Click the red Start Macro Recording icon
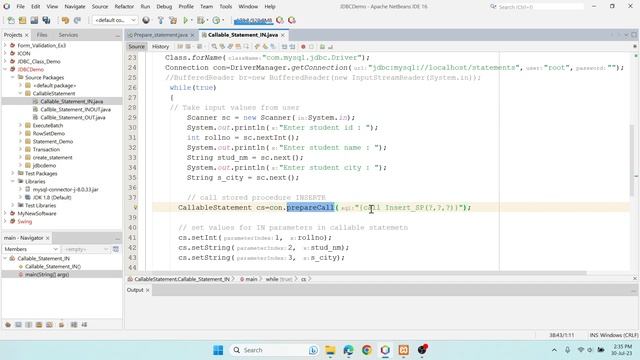 pos(303,47)
